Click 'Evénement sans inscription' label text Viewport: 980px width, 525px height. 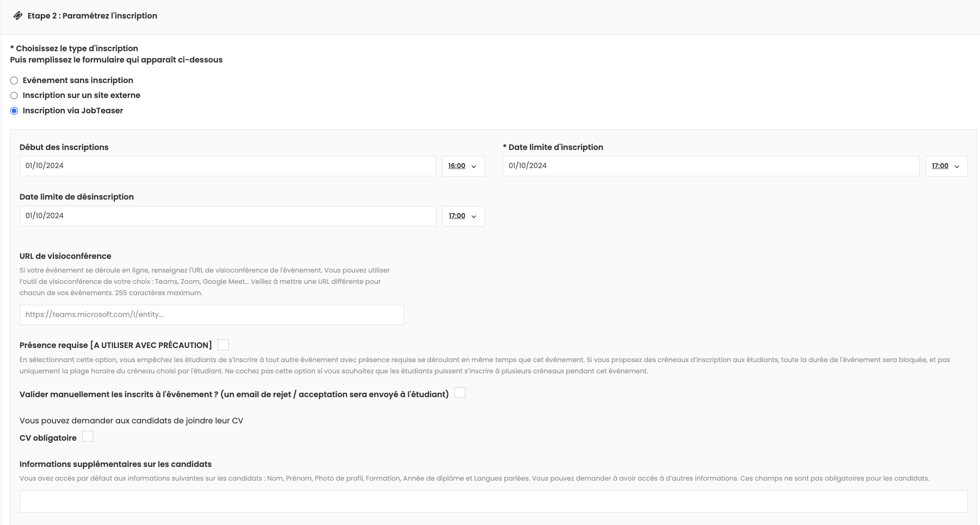[x=78, y=80]
